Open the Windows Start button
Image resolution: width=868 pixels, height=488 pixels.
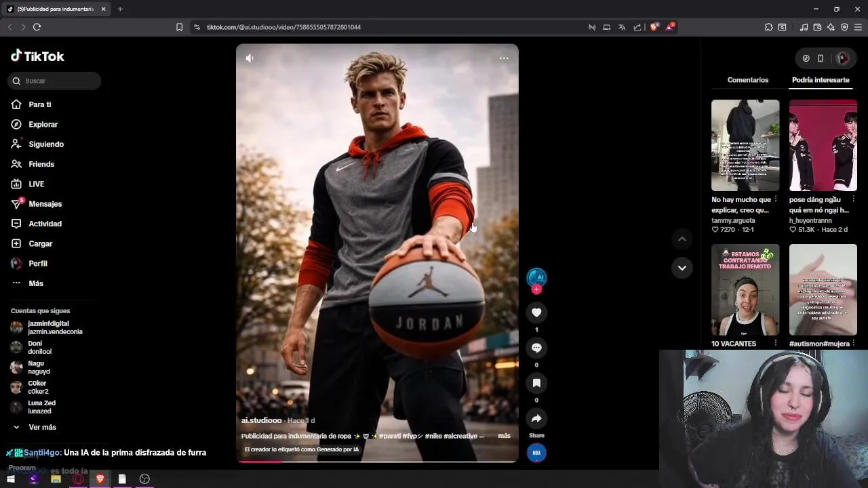click(x=11, y=479)
